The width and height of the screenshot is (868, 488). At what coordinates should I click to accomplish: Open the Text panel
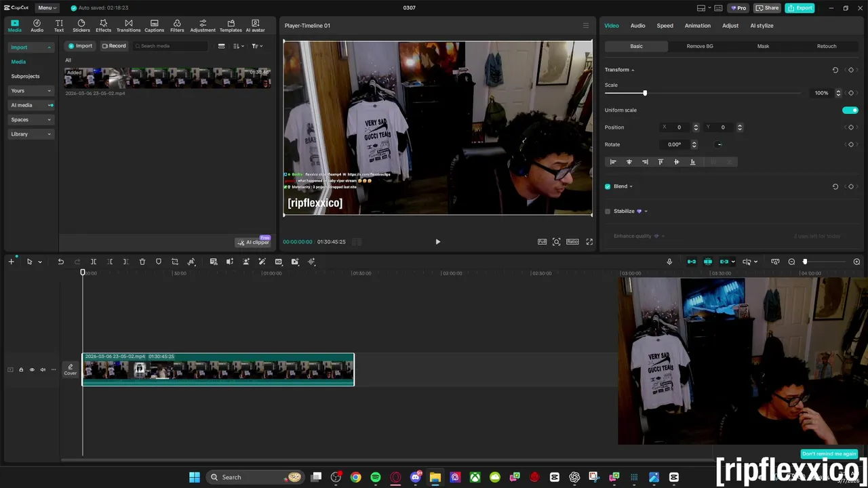59,26
